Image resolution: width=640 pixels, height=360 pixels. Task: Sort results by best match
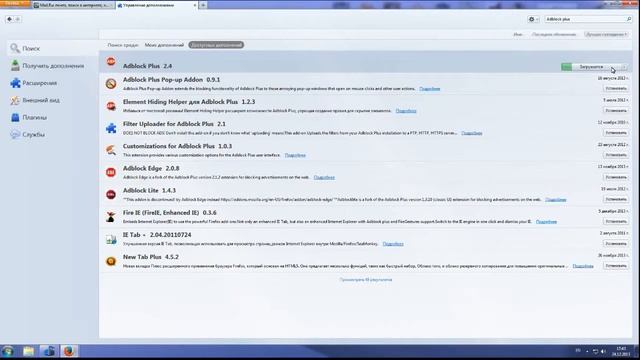606,34
